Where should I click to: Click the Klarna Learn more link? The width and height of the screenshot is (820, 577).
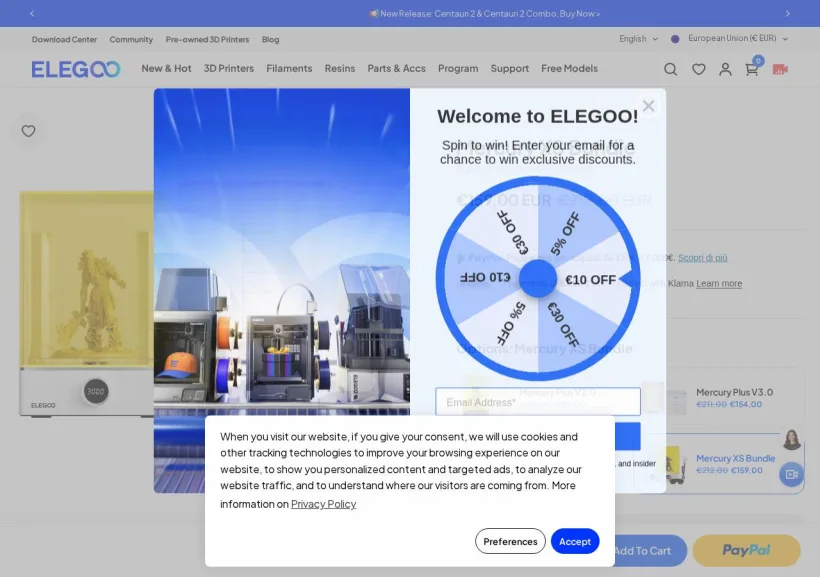click(x=719, y=284)
